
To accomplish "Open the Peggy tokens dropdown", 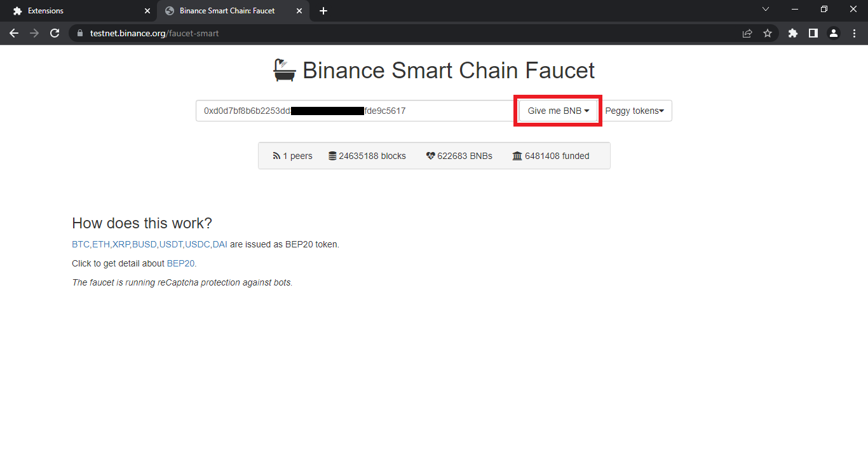I will coord(634,111).
